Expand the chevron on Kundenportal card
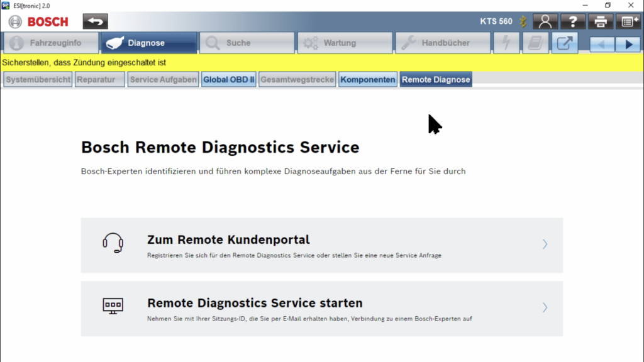Image resolution: width=644 pixels, height=362 pixels. pyautogui.click(x=545, y=244)
